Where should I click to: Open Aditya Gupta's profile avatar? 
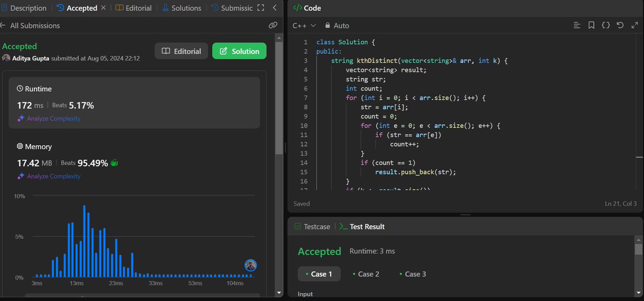6,58
